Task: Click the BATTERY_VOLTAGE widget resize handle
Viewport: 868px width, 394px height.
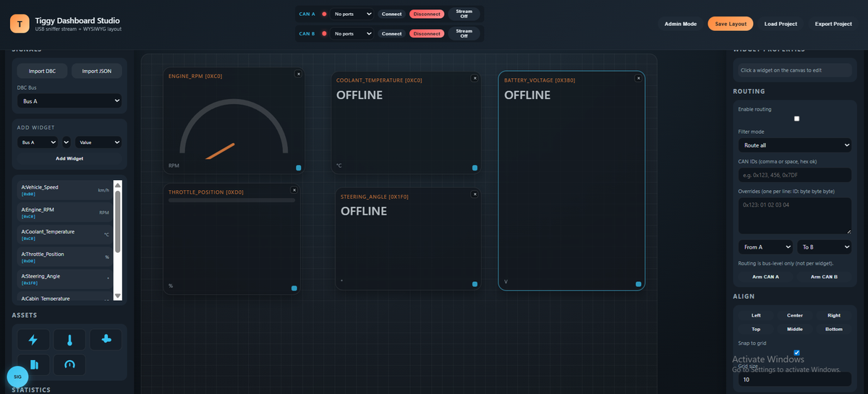Action: 638,284
